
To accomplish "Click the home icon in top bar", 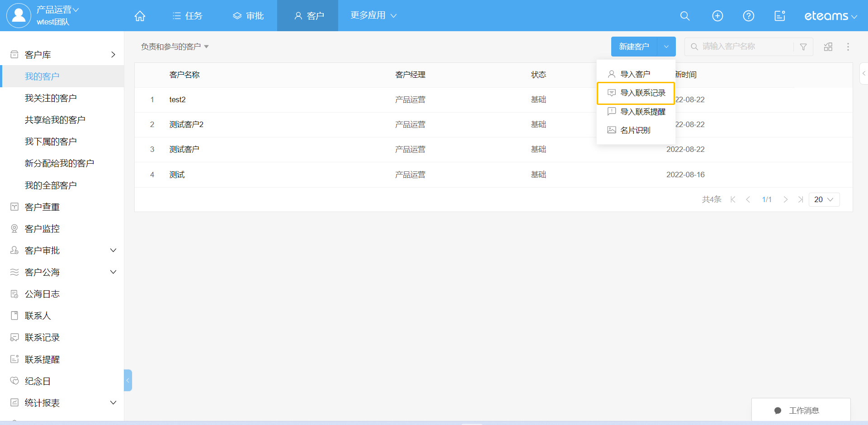I will (x=140, y=16).
